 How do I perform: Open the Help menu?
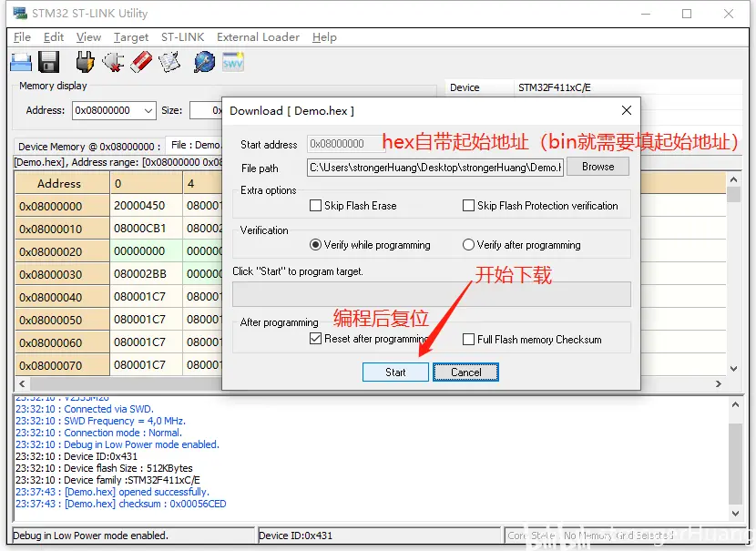click(324, 37)
